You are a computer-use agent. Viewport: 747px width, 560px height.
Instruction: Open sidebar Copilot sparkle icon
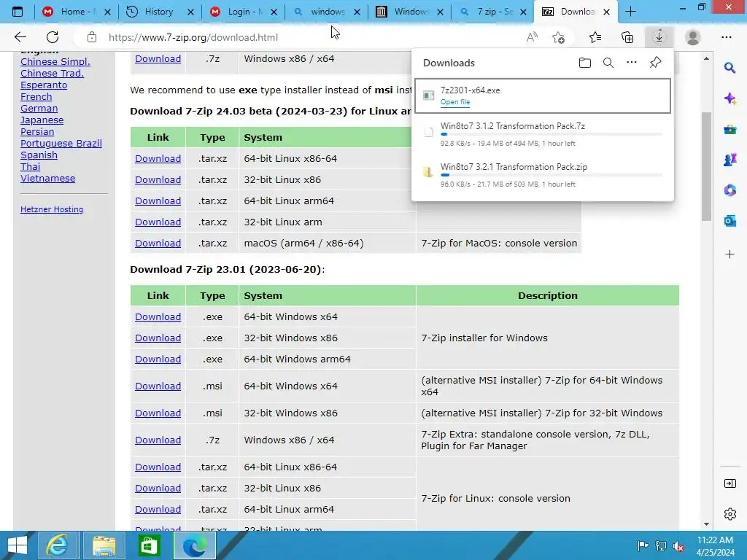tap(729, 98)
